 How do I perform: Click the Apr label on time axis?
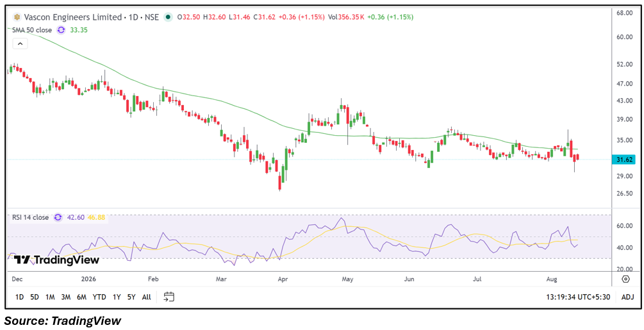click(282, 279)
